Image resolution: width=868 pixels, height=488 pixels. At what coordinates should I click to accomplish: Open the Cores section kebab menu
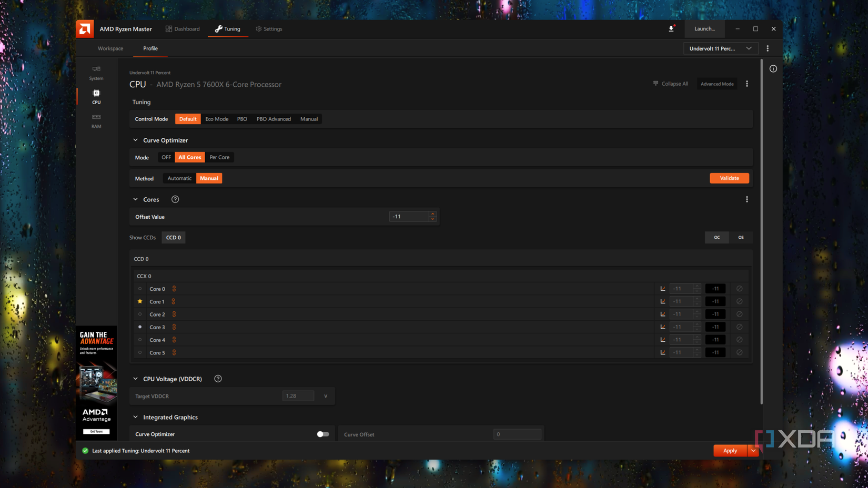(x=747, y=199)
